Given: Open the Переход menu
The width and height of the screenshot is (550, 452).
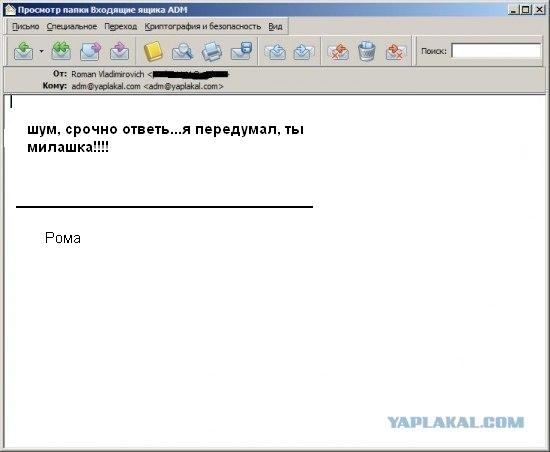Looking at the screenshot, I should click(121, 27).
